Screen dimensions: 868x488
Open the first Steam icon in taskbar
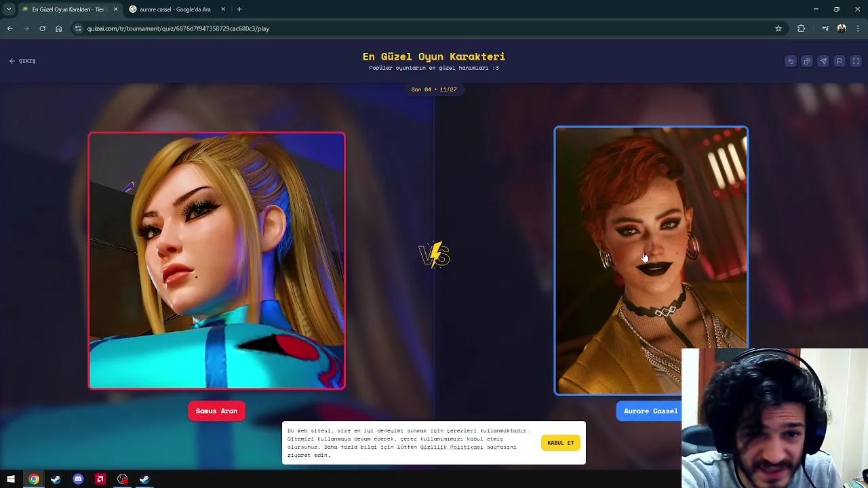pos(56,479)
